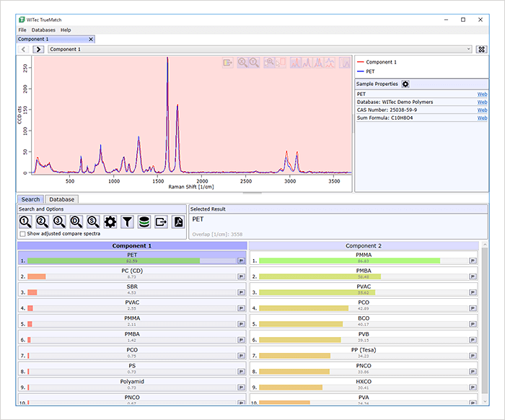Select PP (Tesa) result in Component 2 list
Image resolution: width=505 pixels, height=420 pixels.
(x=364, y=352)
